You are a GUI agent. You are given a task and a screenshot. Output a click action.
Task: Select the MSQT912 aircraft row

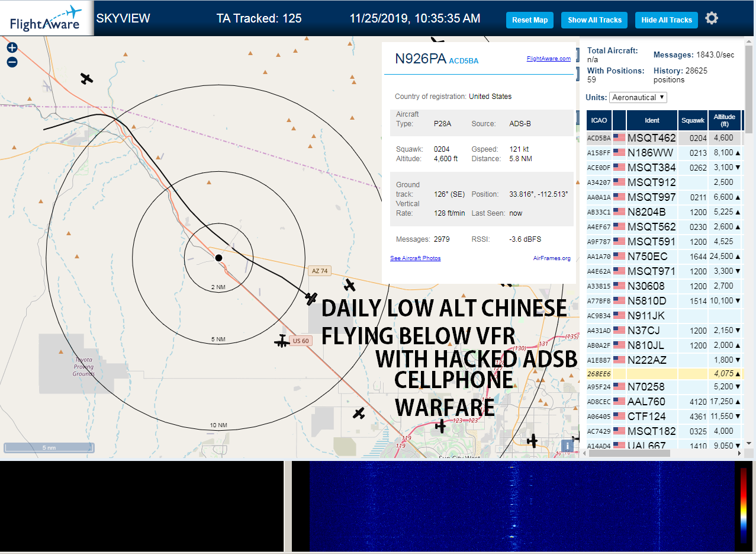[664, 182]
